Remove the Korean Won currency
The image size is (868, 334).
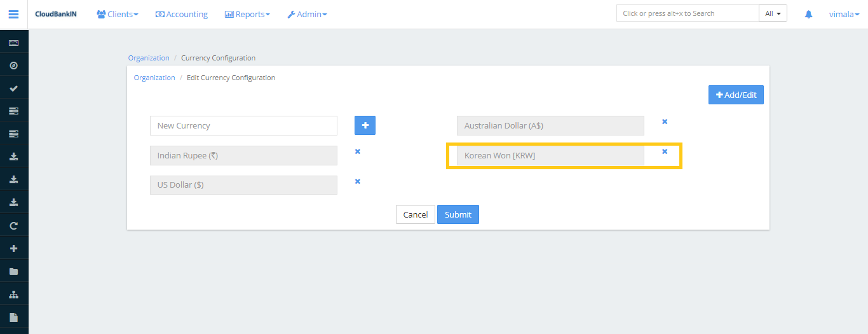(665, 151)
